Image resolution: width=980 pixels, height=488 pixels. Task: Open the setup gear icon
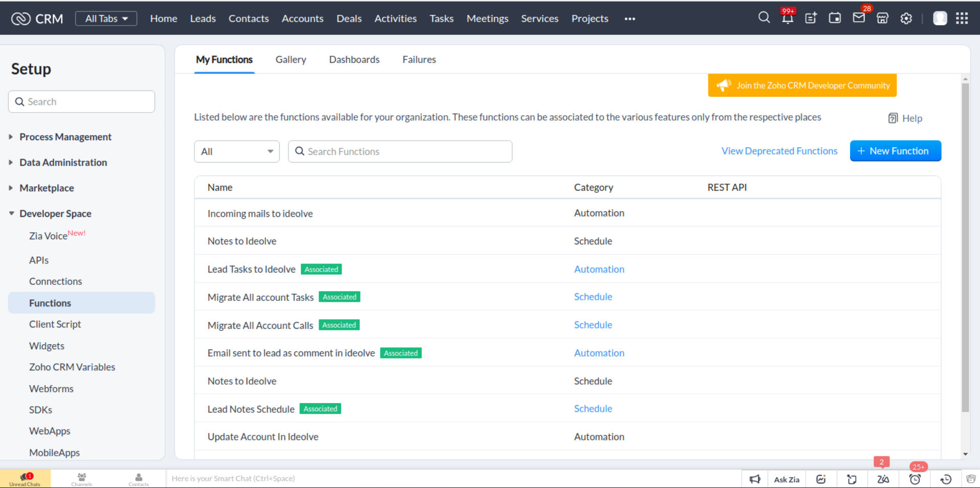pyautogui.click(x=906, y=18)
